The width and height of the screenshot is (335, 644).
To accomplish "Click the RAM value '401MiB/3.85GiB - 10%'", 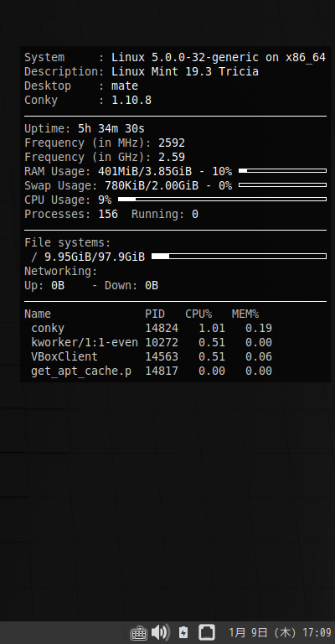I will point(165,172).
